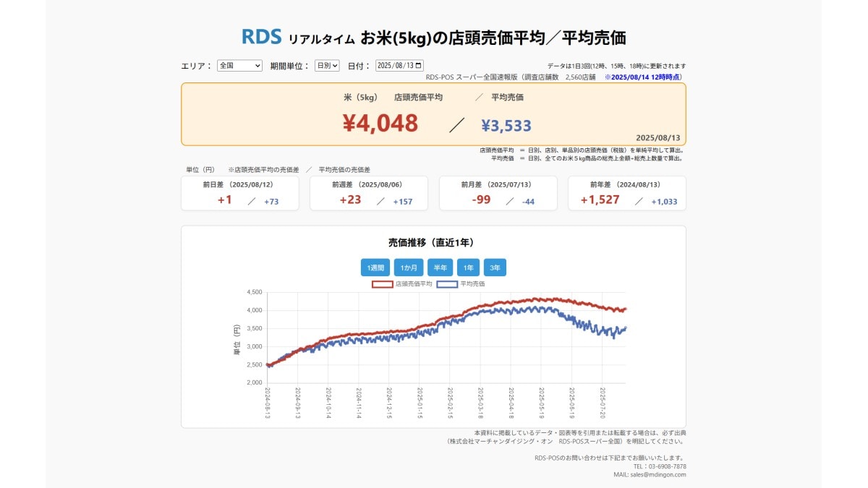868x488 pixels.
Task: Click the +157 average price difference
Action: coord(403,202)
